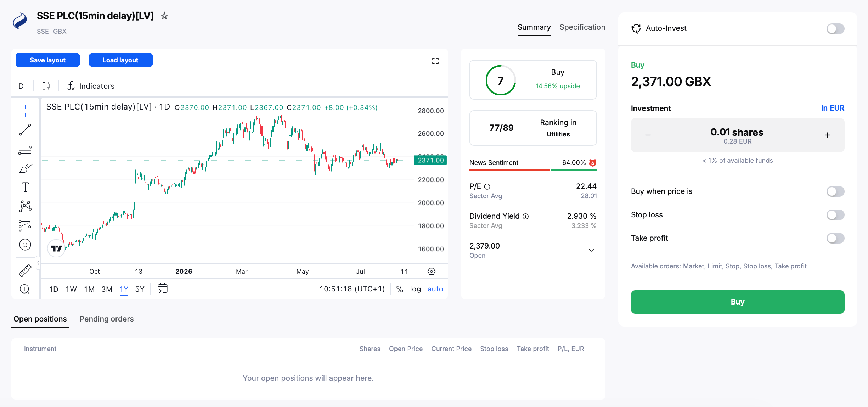The image size is (868, 407).
Task: Click the Save layout button
Action: (x=48, y=60)
